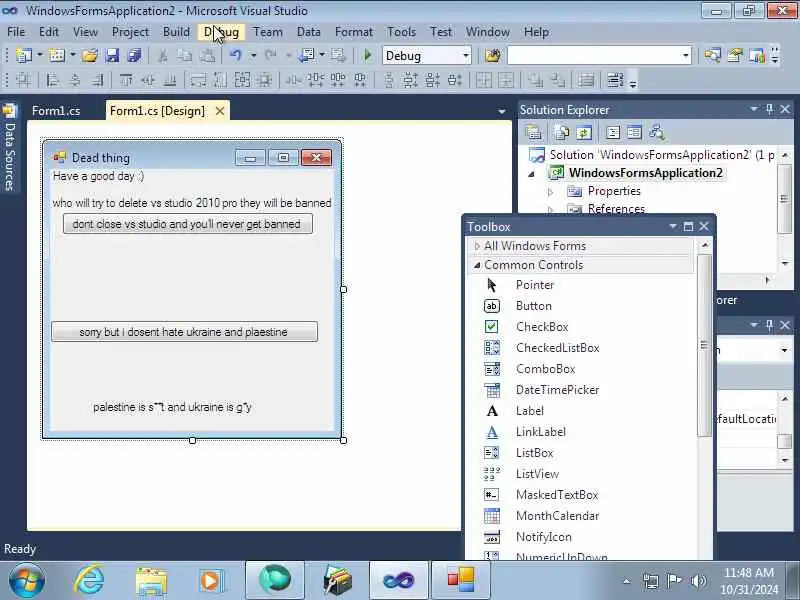
Task: Click the Save All icon
Action: (x=134, y=55)
